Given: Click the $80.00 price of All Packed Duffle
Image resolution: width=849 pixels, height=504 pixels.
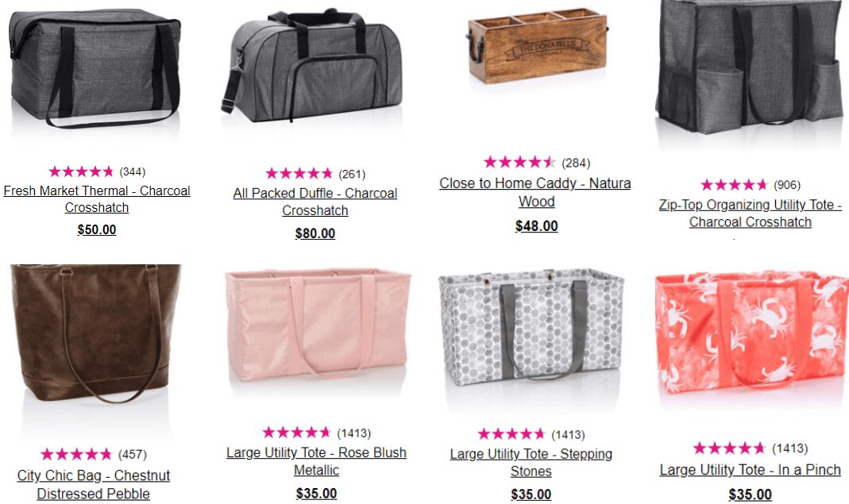Looking at the screenshot, I should point(315,233).
